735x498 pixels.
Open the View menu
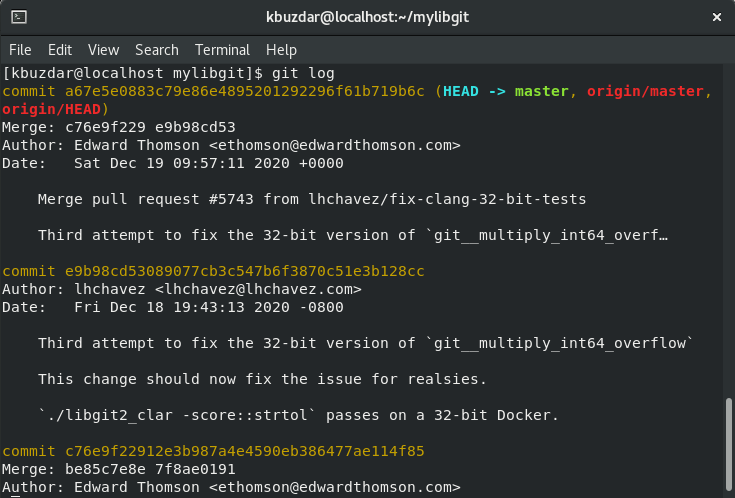click(103, 49)
